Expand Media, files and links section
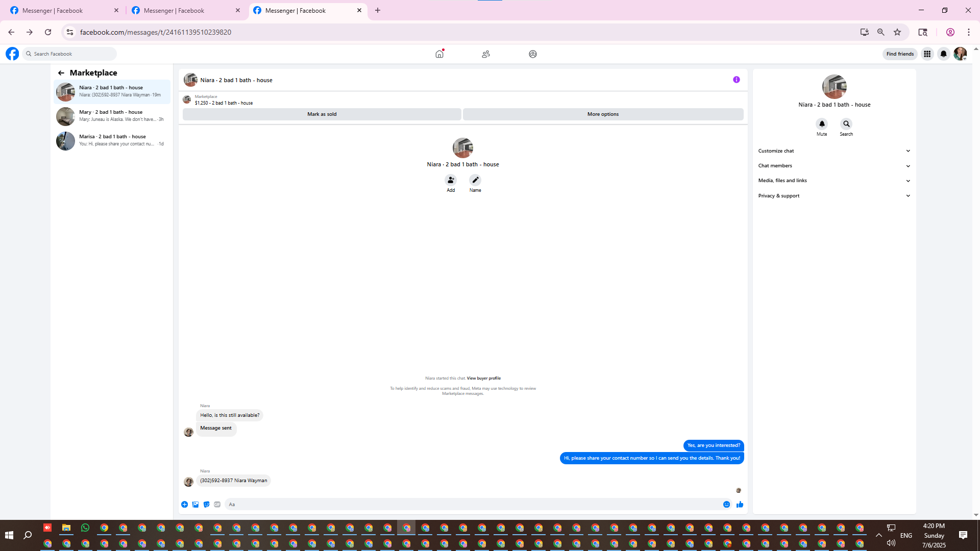 (x=834, y=181)
